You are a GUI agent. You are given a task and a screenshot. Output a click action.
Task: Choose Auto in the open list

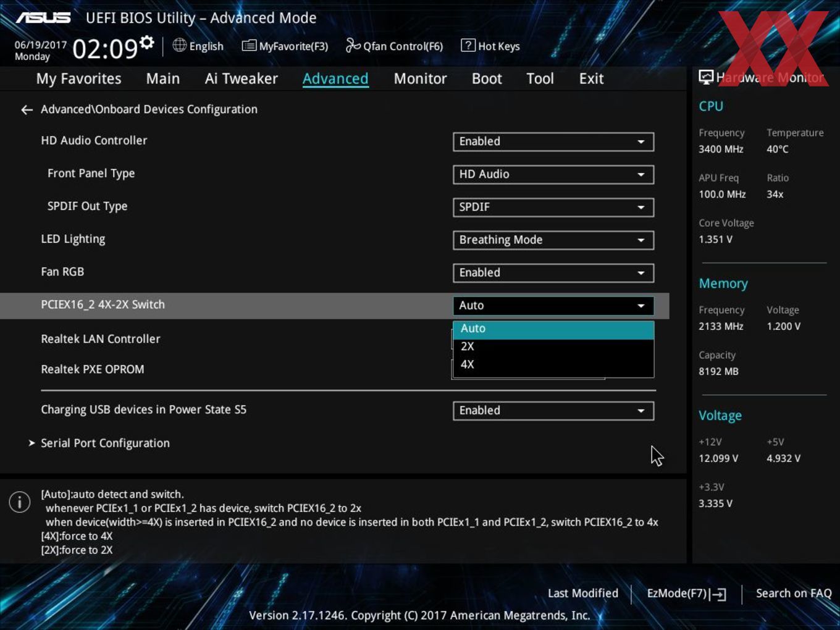coord(553,329)
